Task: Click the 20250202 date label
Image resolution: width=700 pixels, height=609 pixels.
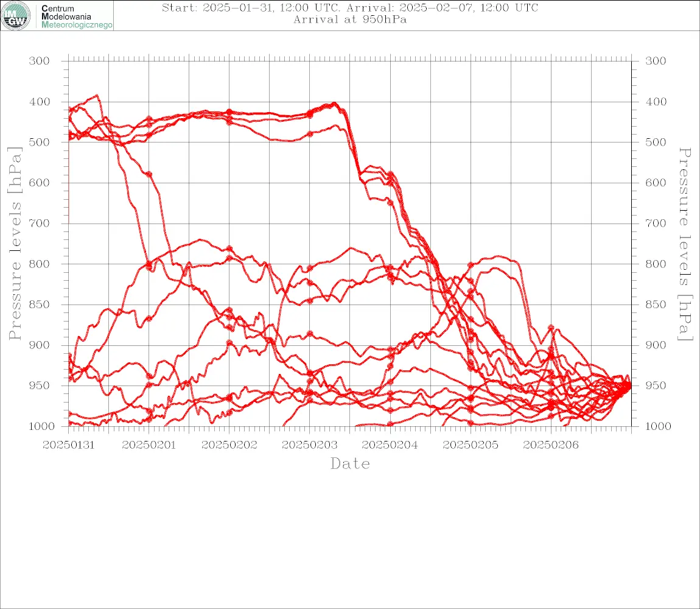Action: tap(229, 445)
